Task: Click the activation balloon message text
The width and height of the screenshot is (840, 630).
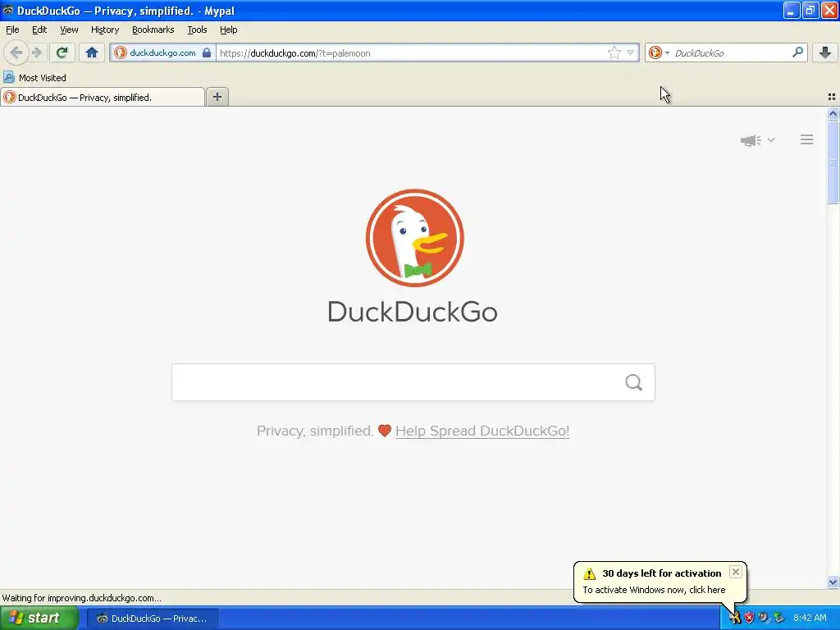Action: tap(654, 589)
